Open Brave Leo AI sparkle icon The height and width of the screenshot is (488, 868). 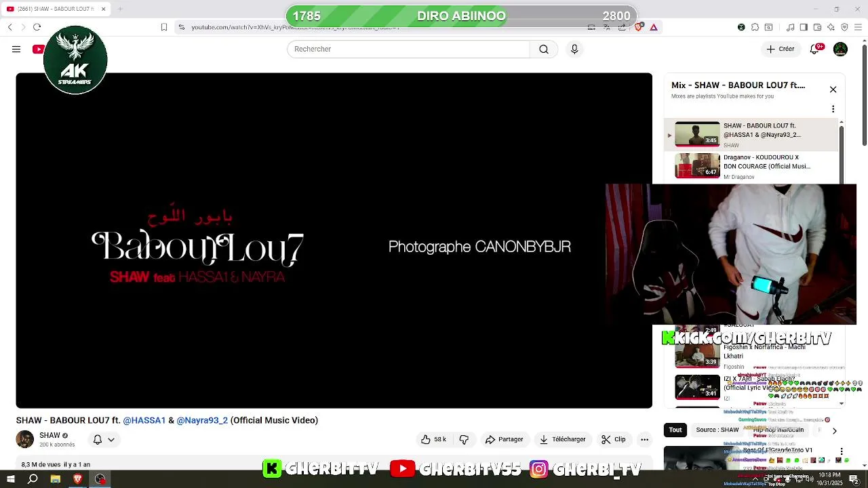coord(831,27)
